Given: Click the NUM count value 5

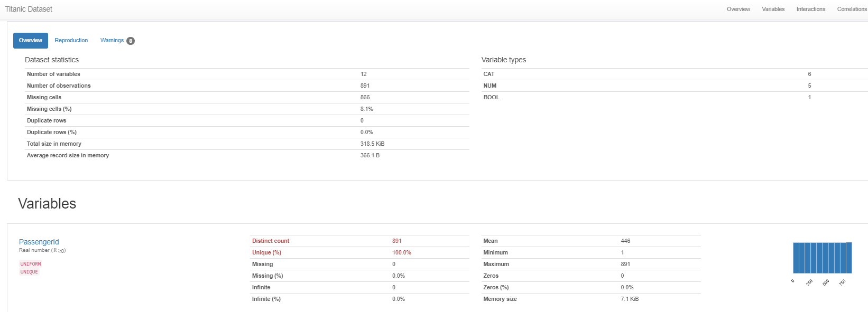Looking at the screenshot, I should point(809,86).
